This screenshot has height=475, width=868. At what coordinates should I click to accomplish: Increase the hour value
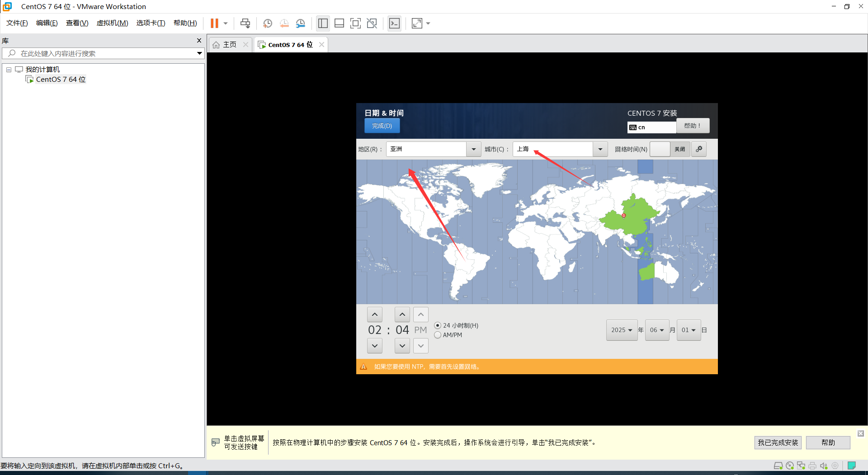click(375, 315)
